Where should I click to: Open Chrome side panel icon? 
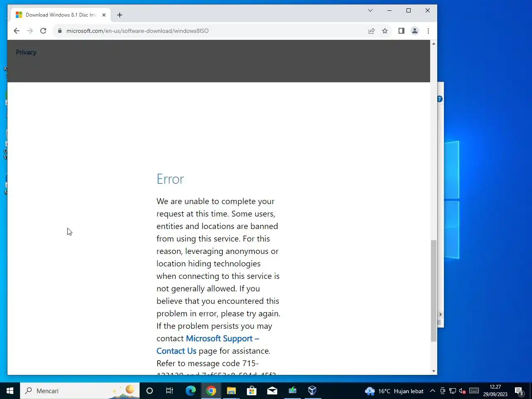point(401,31)
